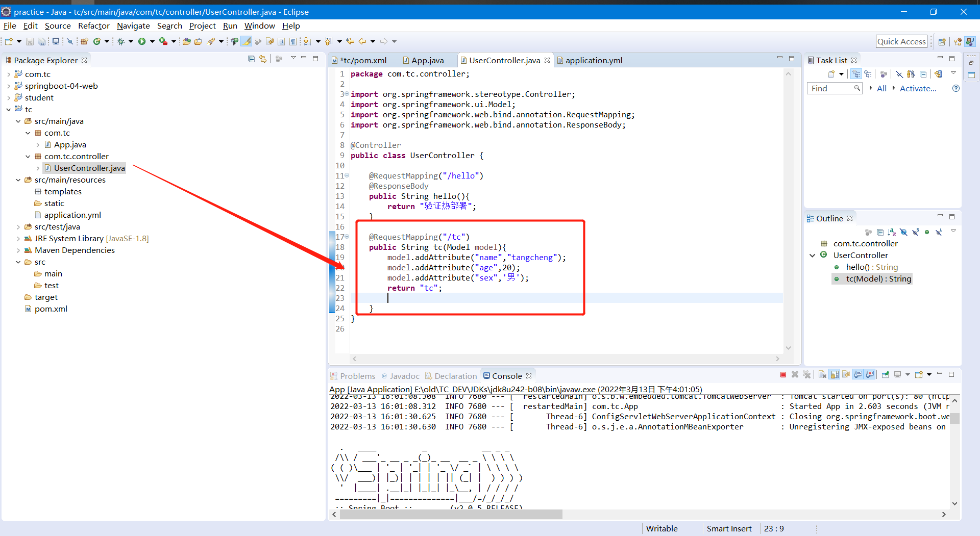980x536 pixels.
Task: Click the Console vertical scrollbar thumb
Action: click(x=954, y=418)
